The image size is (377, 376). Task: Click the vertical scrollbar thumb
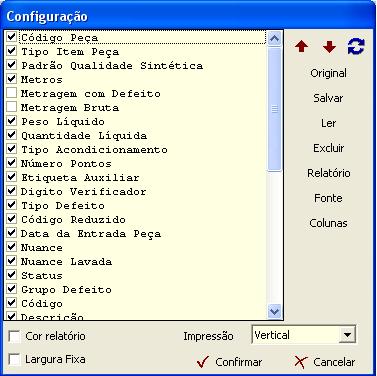[274, 109]
